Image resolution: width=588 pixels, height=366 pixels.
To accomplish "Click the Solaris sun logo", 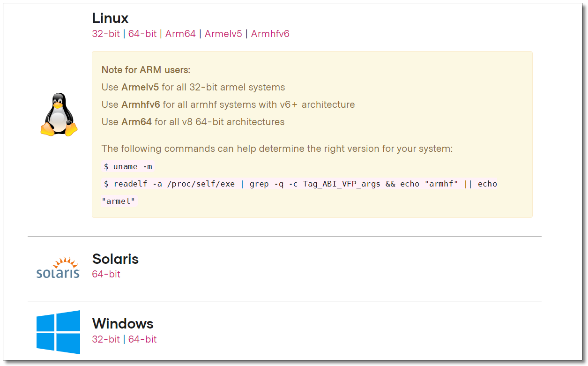I will 58,268.
